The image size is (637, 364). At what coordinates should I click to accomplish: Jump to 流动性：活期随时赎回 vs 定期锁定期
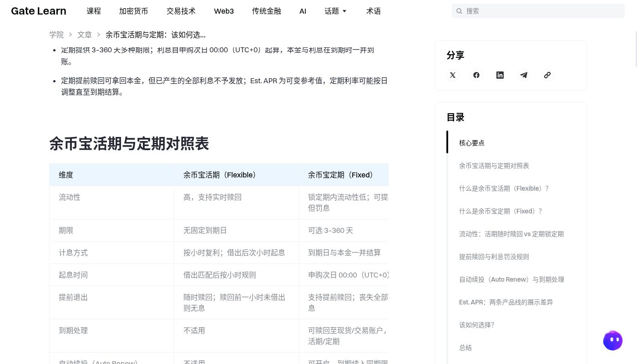(x=511, y=234)
